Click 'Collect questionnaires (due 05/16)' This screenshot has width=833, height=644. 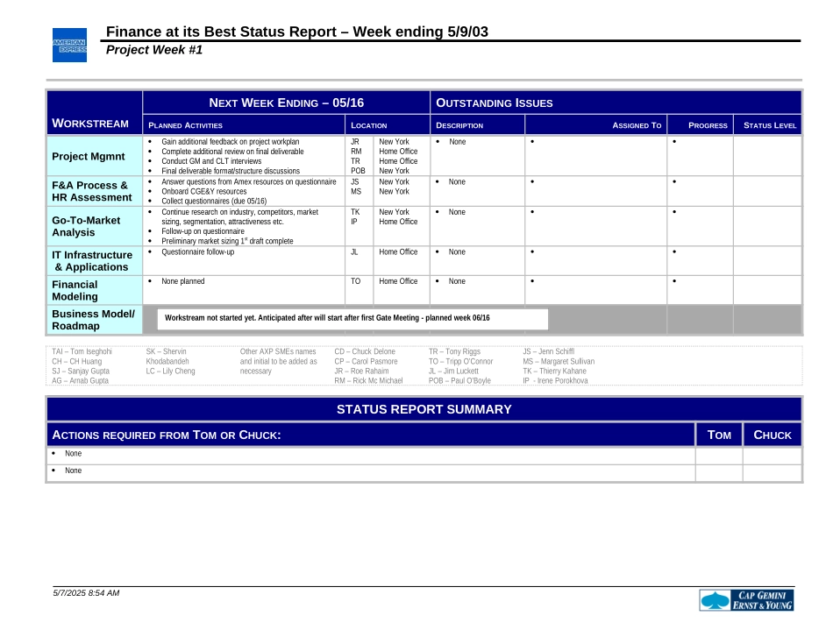tap(214, 202)
